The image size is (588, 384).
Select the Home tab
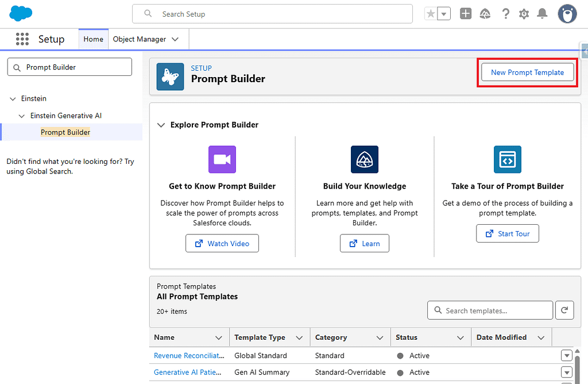[94, 39]
